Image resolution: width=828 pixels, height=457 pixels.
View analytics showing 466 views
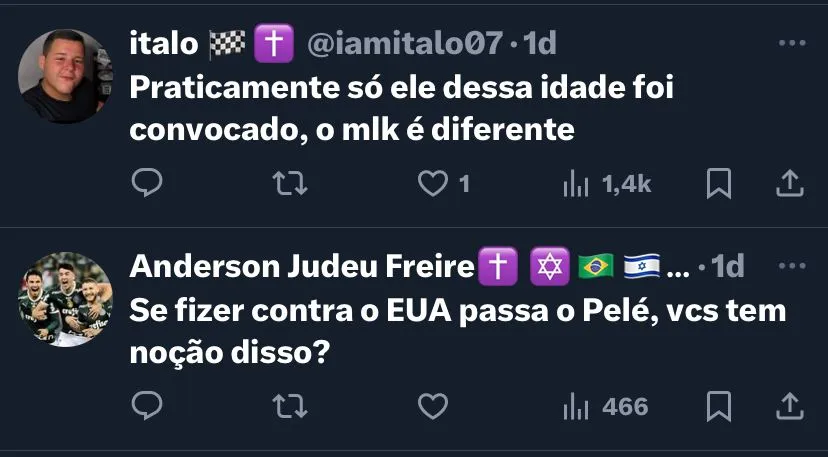606,406
